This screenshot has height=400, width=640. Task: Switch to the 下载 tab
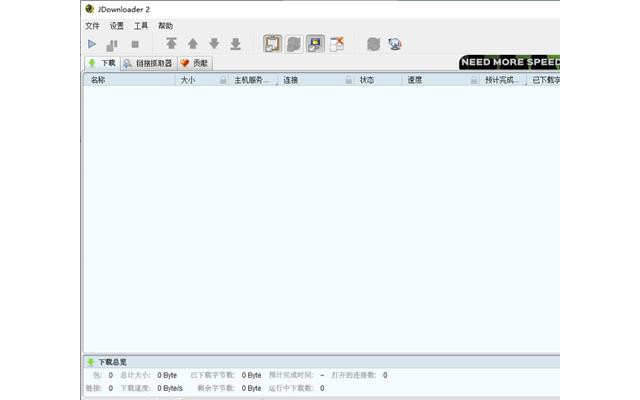click(x=102, y=63)
